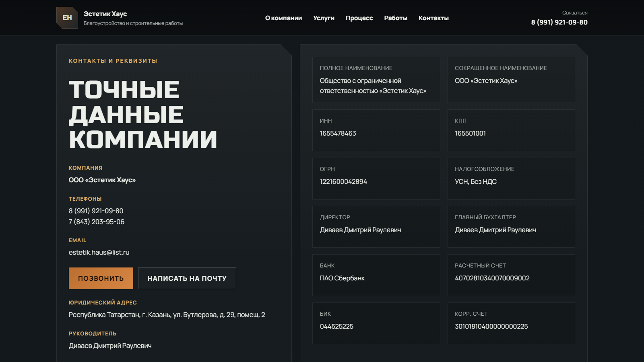Select the ОГРН value 1221600042894
Screen dimensions: 644x362
coord(343,181)
